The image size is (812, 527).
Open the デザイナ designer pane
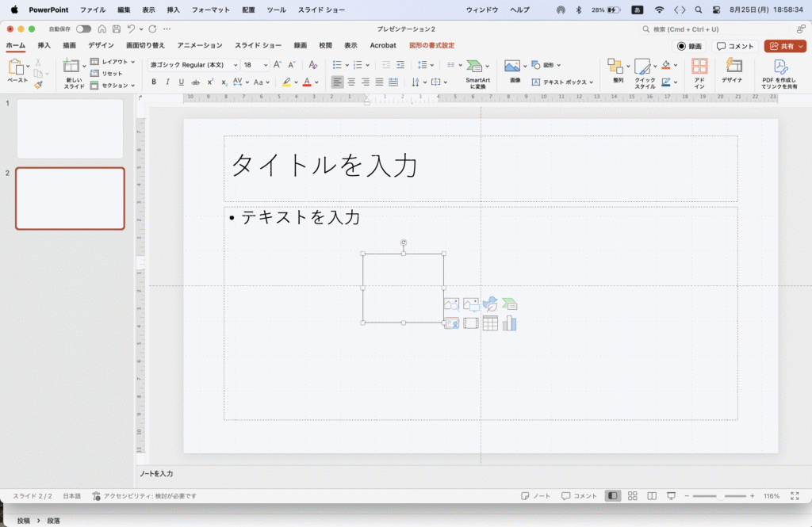pos(732,73)
